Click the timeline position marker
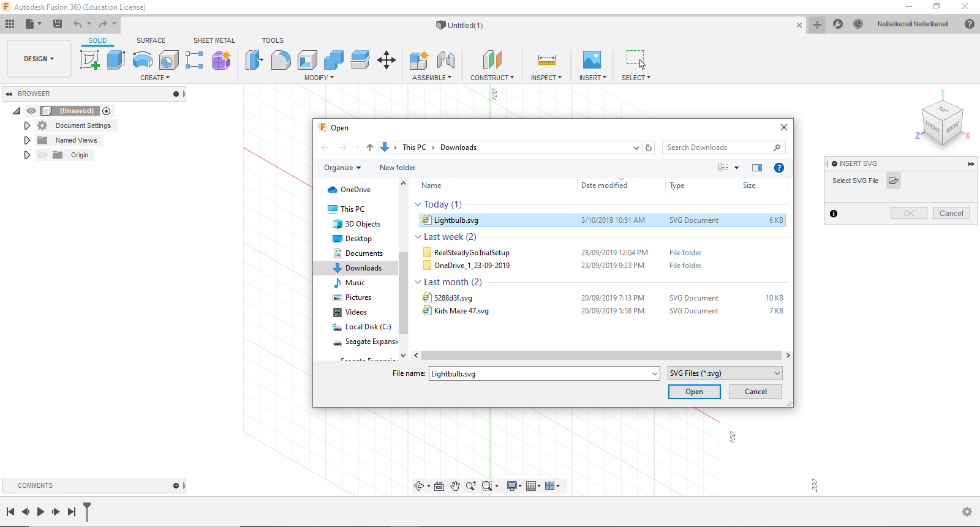 pos(87,512)
